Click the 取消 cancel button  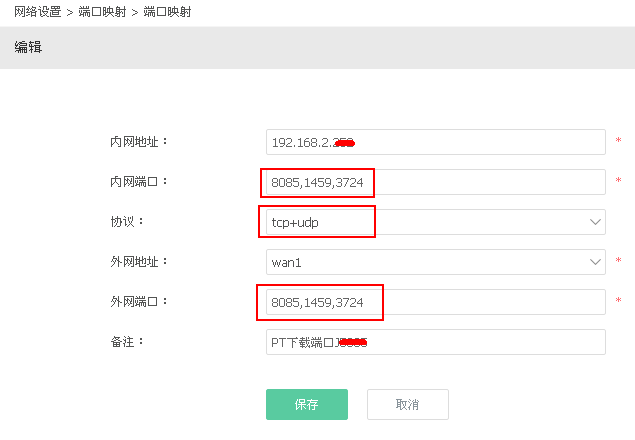pos(408,404)
